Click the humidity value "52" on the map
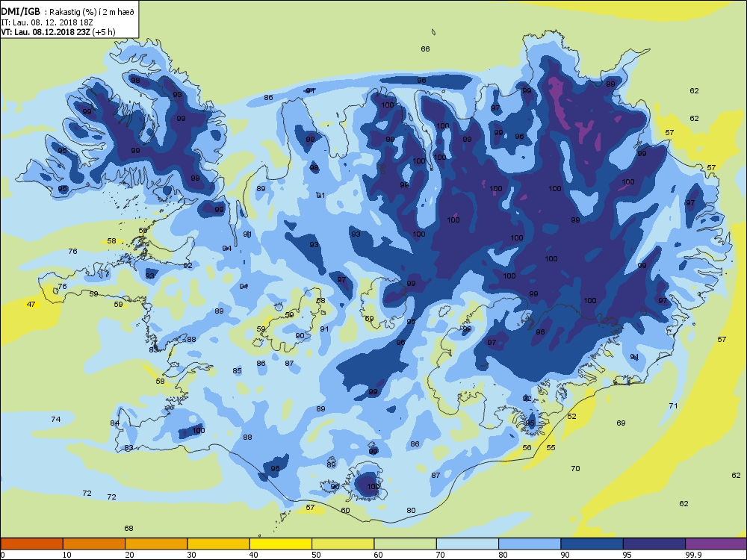This screenshot has height=560, width=747. click(571, 416)
